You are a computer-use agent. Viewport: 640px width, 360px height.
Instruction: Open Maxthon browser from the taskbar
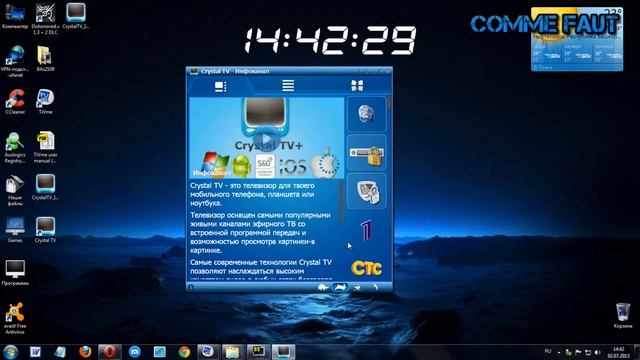(x=135, y=352)
